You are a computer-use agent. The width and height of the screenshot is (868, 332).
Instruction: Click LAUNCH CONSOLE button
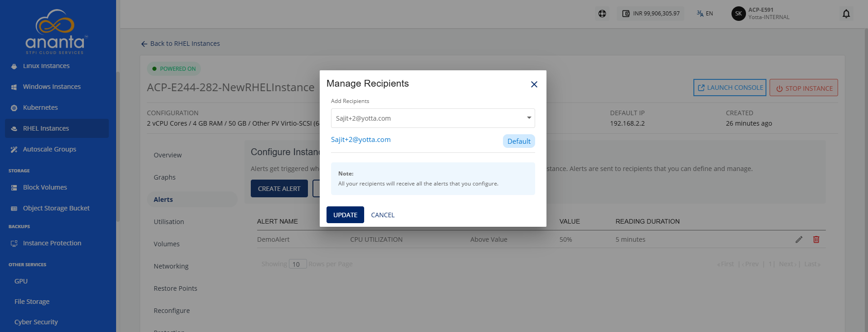(730, 88)
